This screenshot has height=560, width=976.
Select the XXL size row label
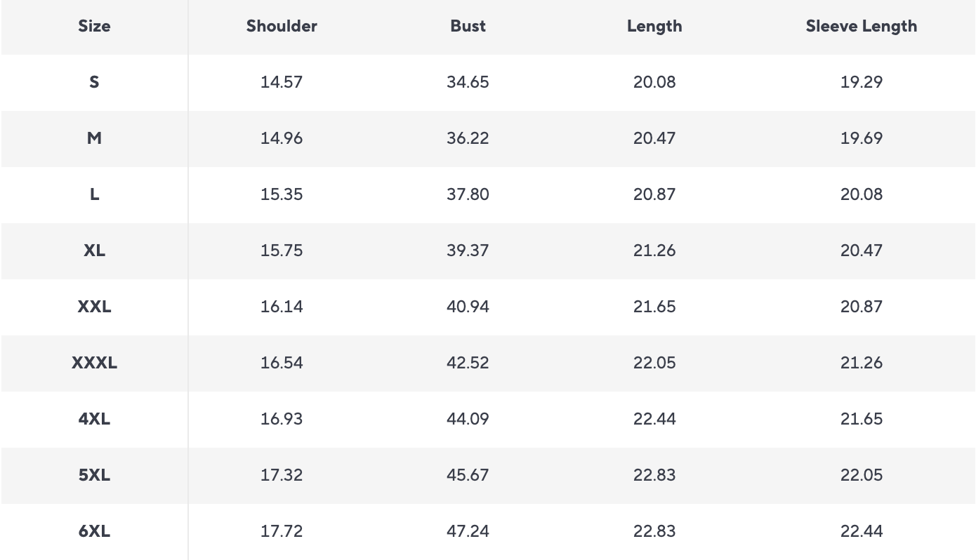pyautogui.click(x=94, y=307)
